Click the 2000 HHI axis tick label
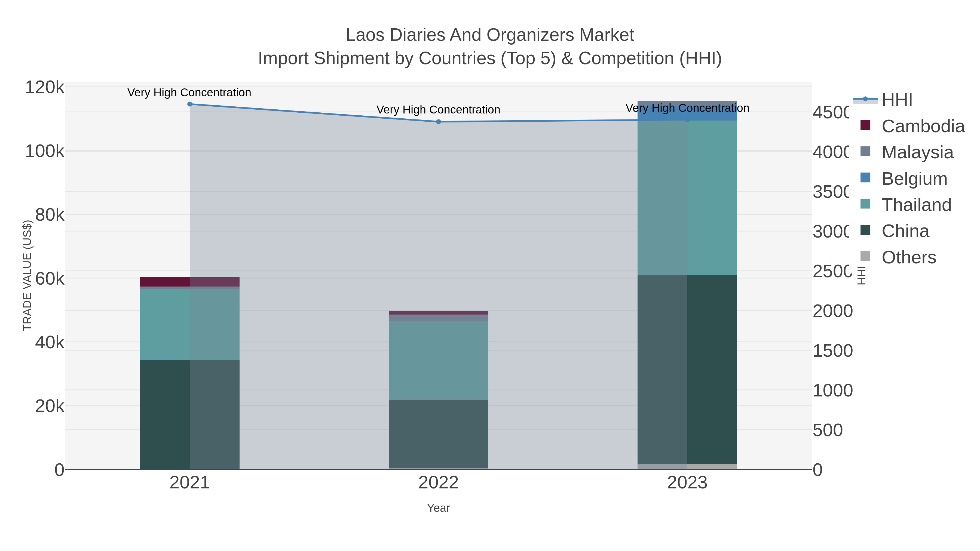 pyautogui.click(x=833, y=311)
